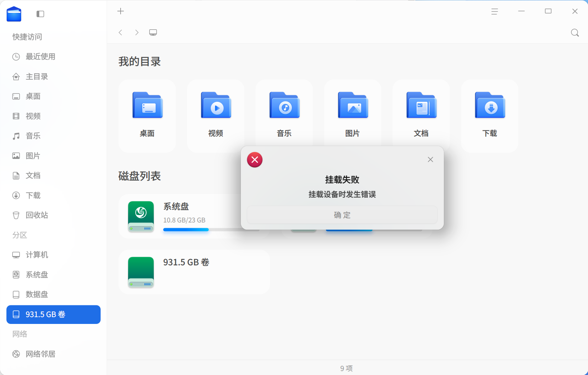Open the 音乐 folder icon in 我的目录
This screenshot has width=588, height=375.
(284, 105)
